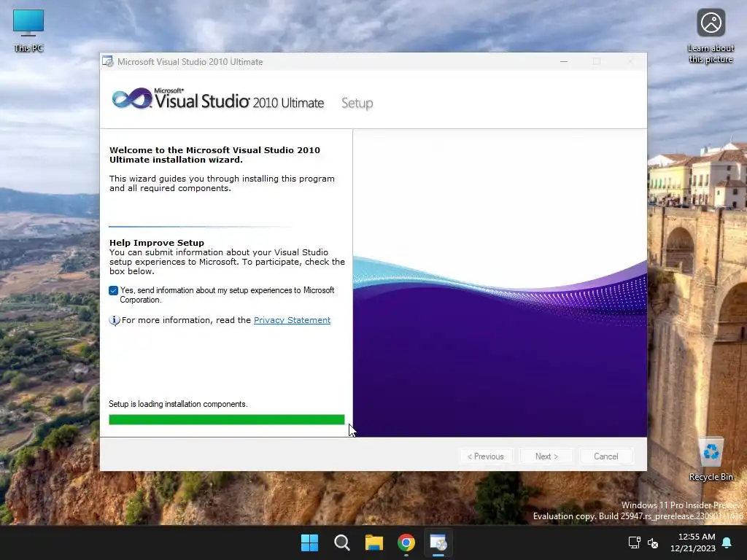Click Learn about this picture icon
The width and height of the screenshot is (747, 560).
[711, 36]
